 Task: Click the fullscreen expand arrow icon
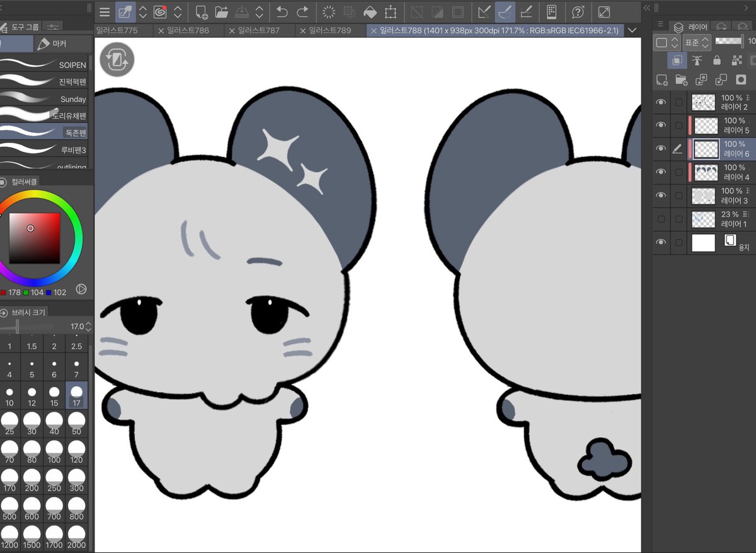[604, 12]
